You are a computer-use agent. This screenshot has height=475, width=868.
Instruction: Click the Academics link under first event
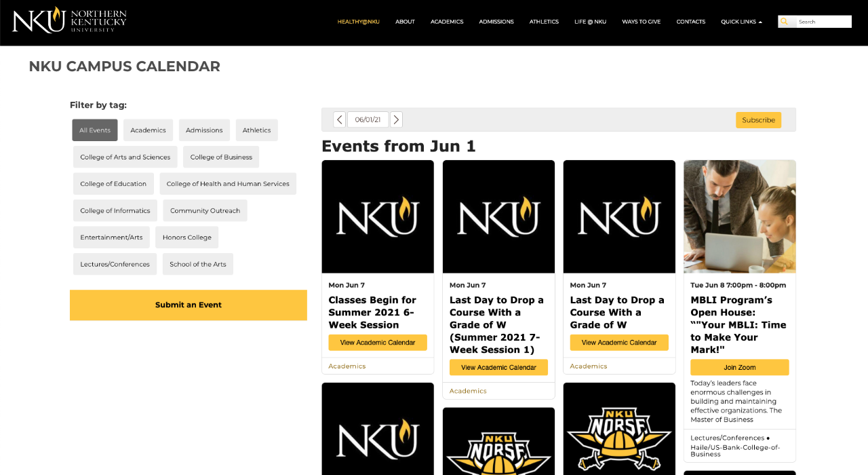(x=347, y=366)
